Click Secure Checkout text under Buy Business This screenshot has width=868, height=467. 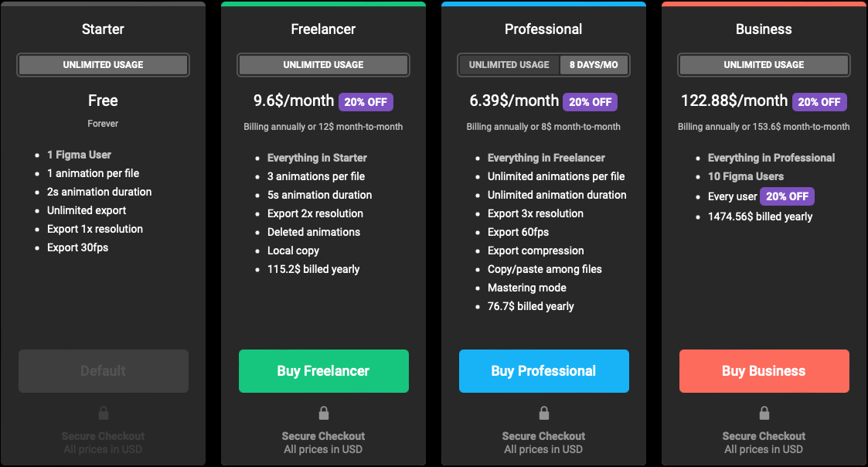764,436
